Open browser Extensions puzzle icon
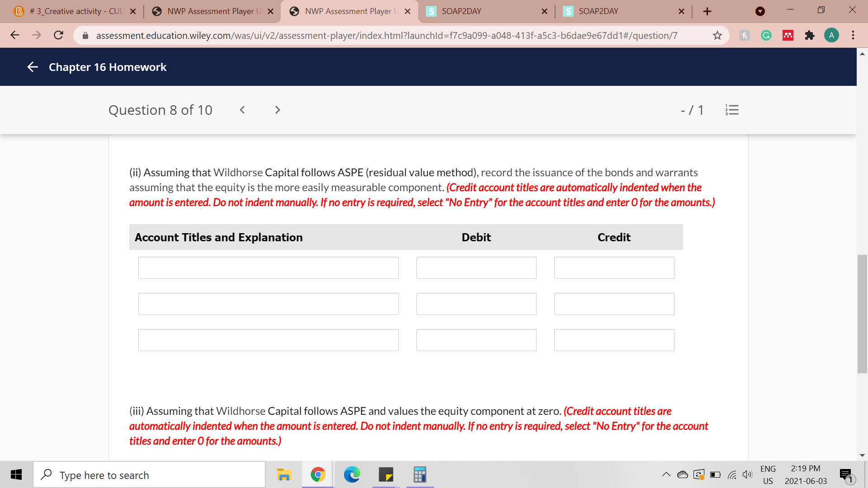This screenshot has height=488, width=868. pos(809,35)
